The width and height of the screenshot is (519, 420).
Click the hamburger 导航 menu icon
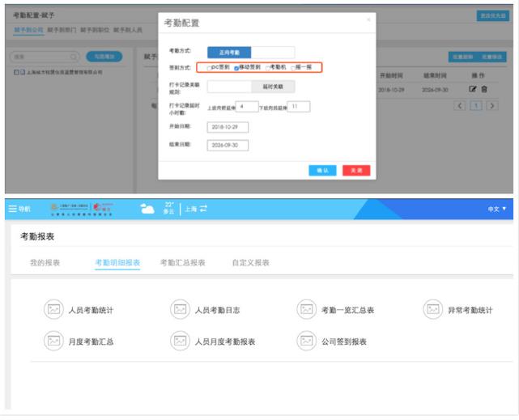tap(13, 209)
